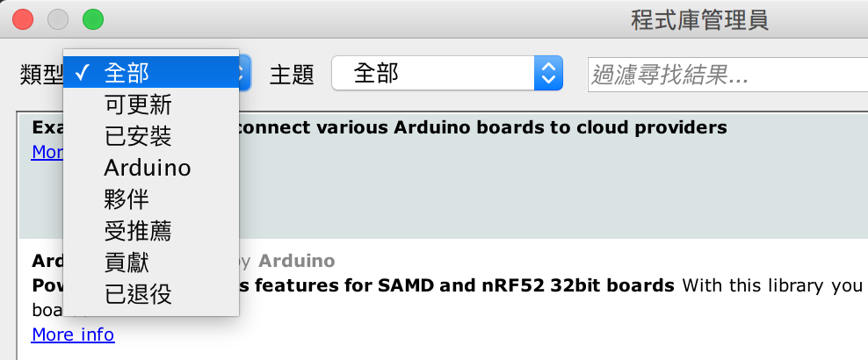The image size is (868, 360).
Task: Choose 夥伴 from the type menu
Action: pyautogui.click(x=127, y=199)
